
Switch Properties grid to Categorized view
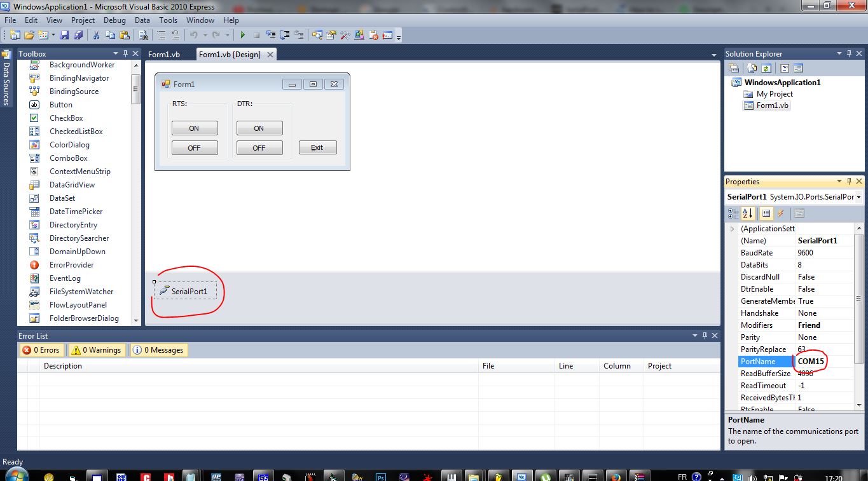(x=733, y=213)
